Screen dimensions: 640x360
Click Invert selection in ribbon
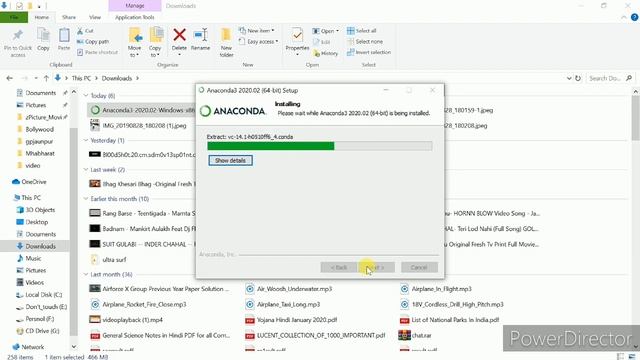click(369, 52)
